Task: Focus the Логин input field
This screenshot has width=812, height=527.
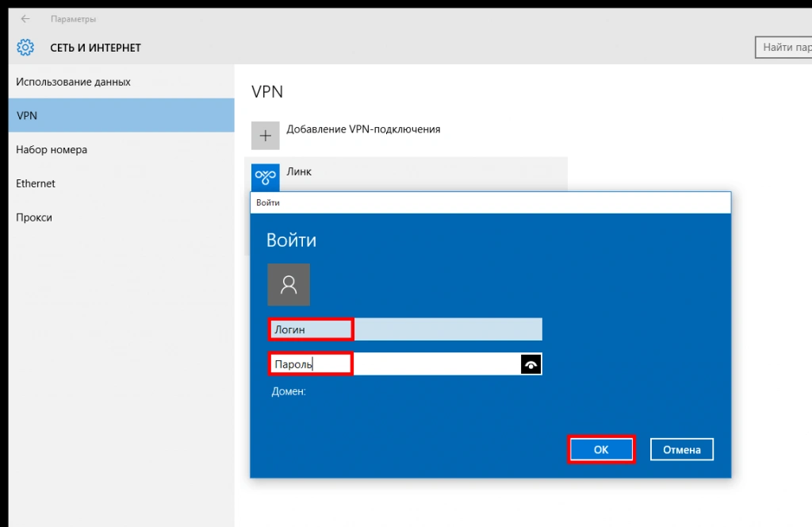Action: [404, 329]
